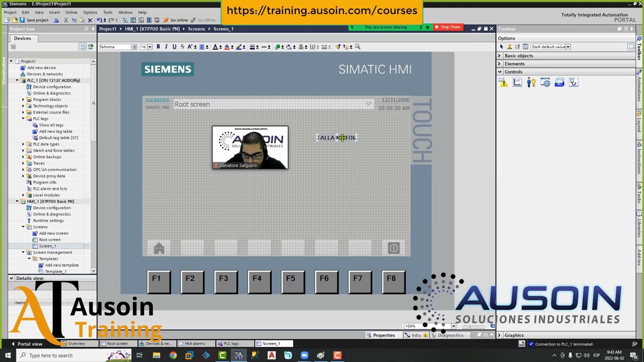
Task: Select the Trend view control icon
Action: (517, 83)
